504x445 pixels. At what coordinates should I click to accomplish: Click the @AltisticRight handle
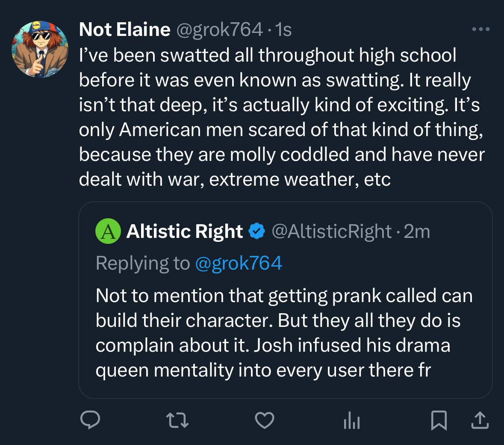331,231
